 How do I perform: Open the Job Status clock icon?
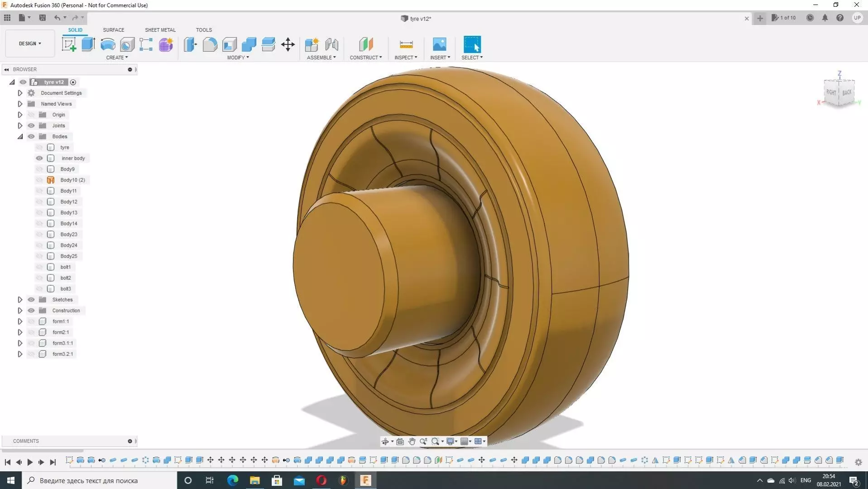point(810,18)
